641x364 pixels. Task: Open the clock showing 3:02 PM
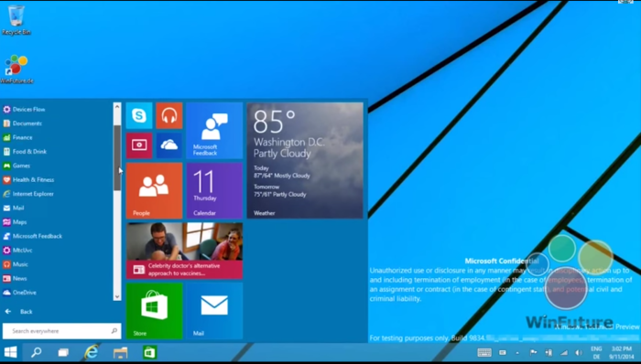point(622,353)
